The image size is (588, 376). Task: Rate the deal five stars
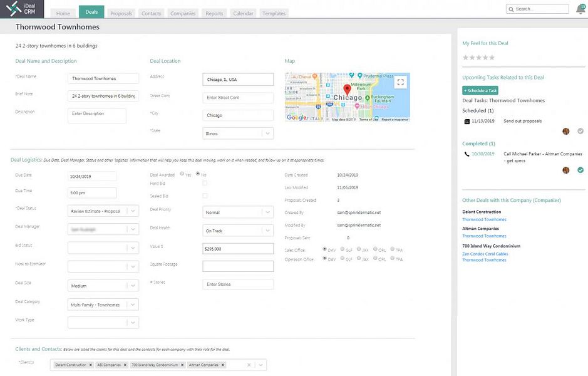[x=492, y=58]
